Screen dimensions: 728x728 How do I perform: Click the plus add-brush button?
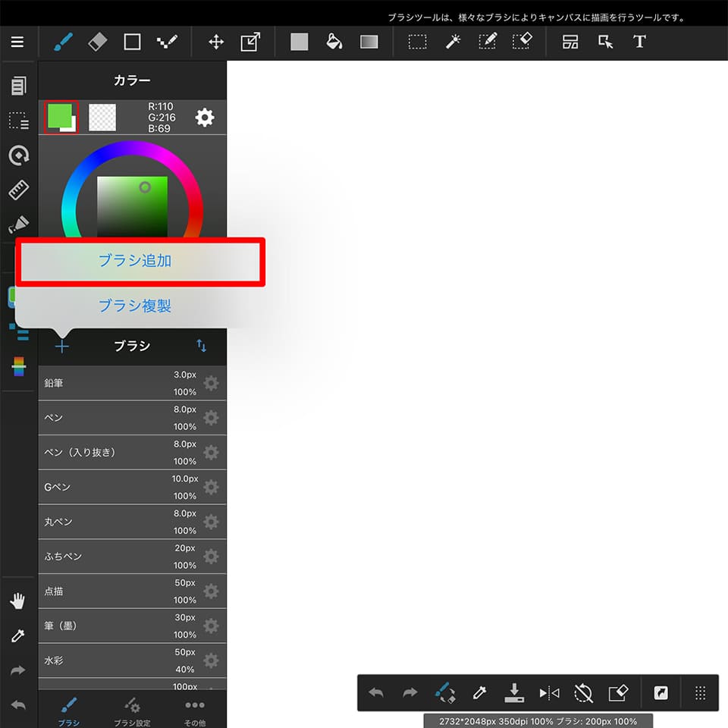point(61,347)
